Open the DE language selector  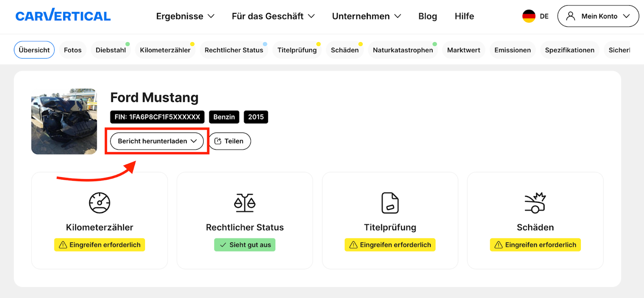[535, 16]
